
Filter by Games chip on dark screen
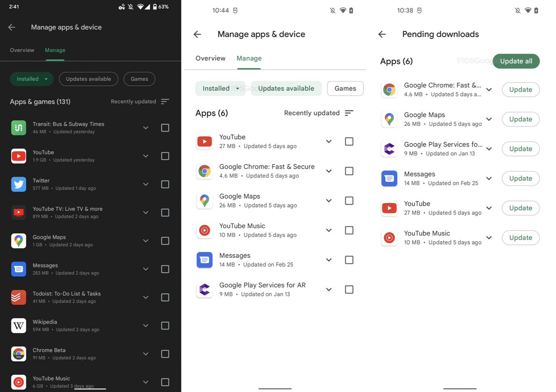point(139,79)
